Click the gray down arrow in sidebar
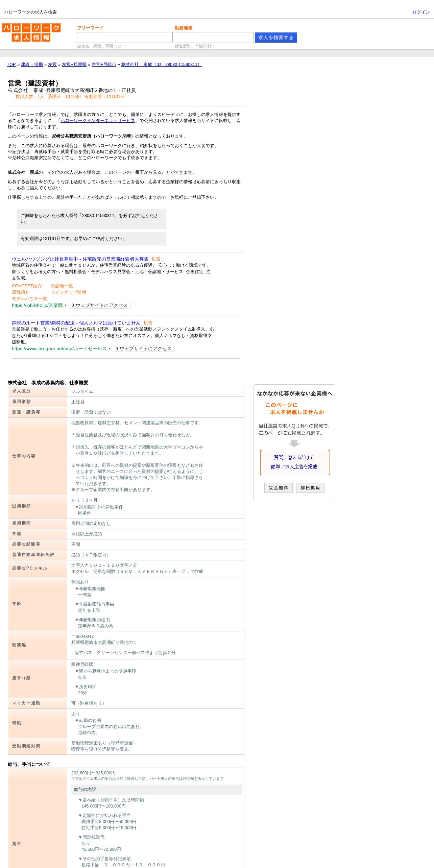The width and height of the screenshot is (434, 868). (294, 443)
